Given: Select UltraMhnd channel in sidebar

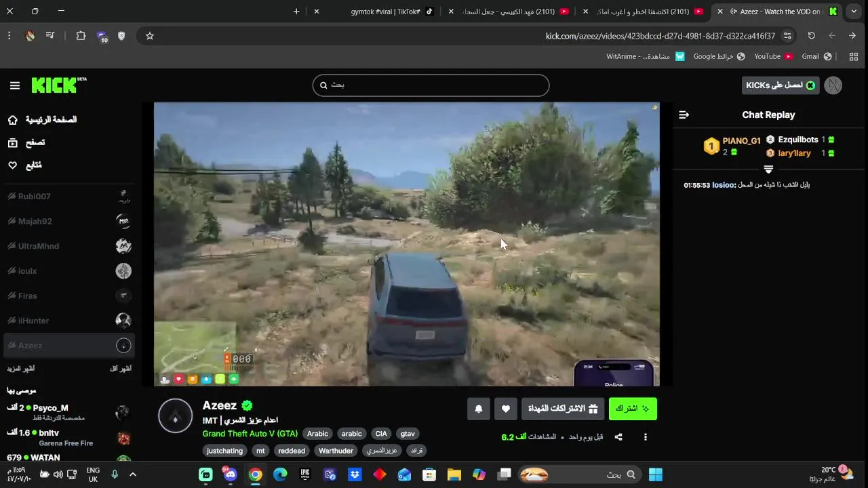Looking at the screenshot, I should (x=69, y=246).
